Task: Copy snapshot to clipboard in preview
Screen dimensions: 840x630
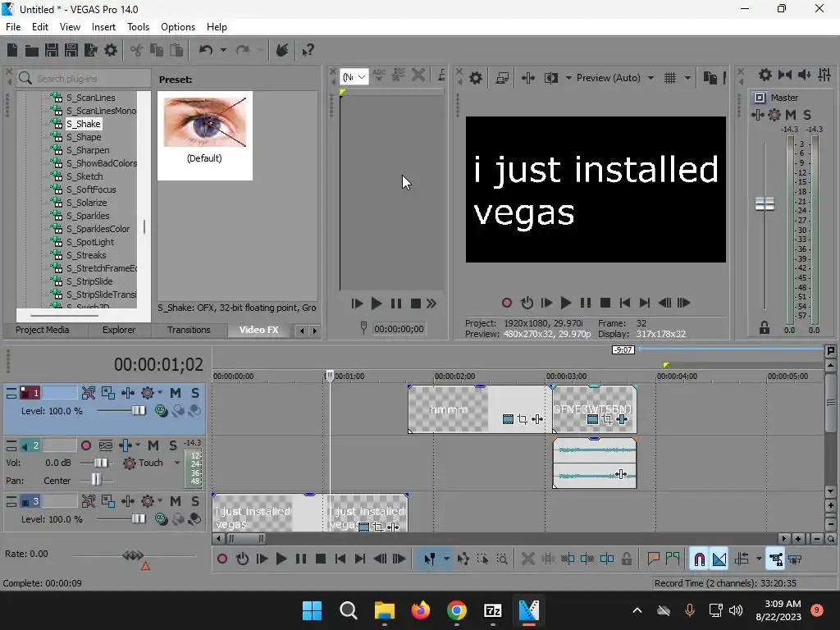Action: (x=710, y=78)
